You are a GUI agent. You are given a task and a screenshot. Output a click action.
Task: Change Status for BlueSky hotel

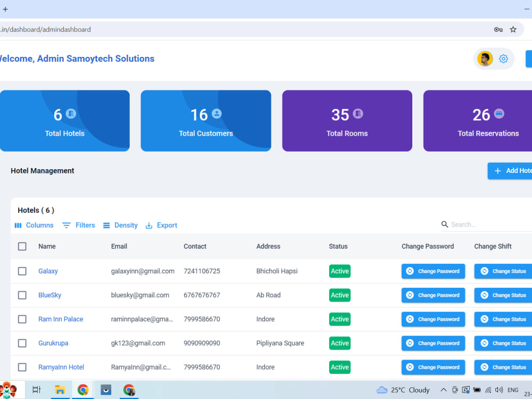503,295
